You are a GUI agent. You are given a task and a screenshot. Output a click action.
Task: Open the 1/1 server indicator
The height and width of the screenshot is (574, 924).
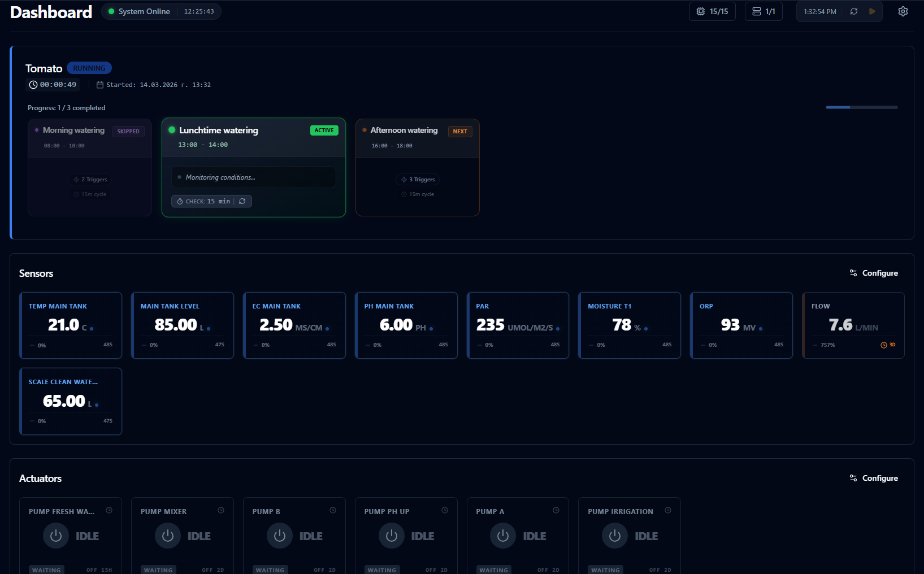(764, 11)
